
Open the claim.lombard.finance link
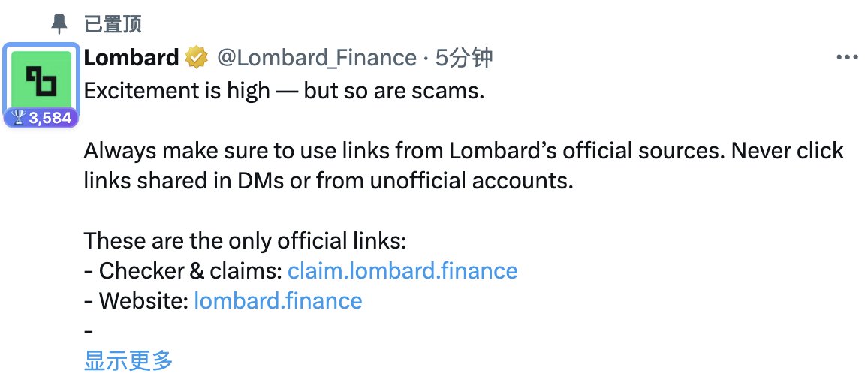402,270
